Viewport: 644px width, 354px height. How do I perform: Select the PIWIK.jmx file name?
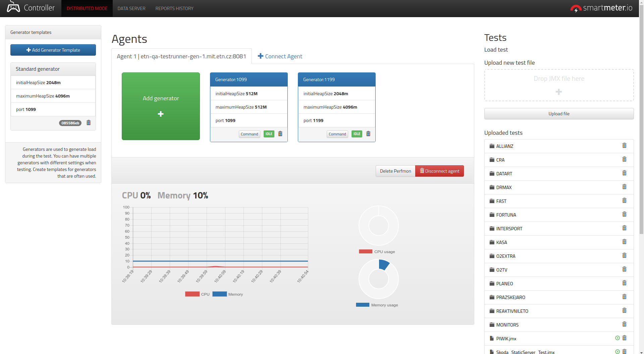pos(506,339)
